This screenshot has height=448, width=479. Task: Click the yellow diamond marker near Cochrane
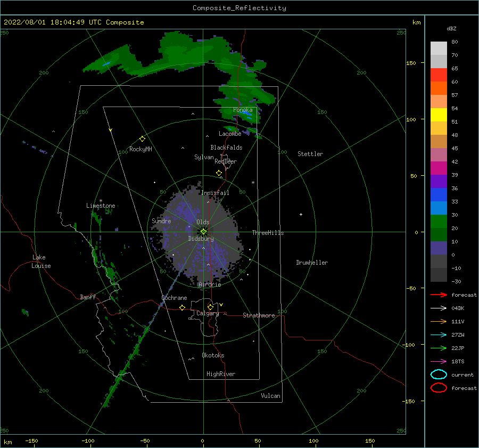tap(182, 307)
